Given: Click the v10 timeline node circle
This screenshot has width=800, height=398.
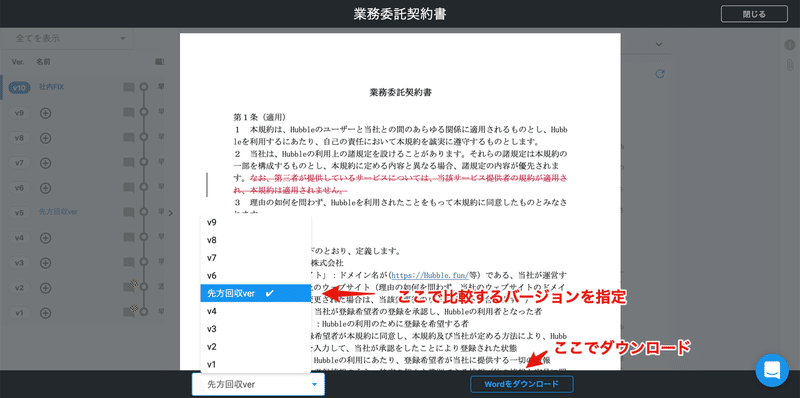Looking at the screenshot, I should click(x=144, y=87).
